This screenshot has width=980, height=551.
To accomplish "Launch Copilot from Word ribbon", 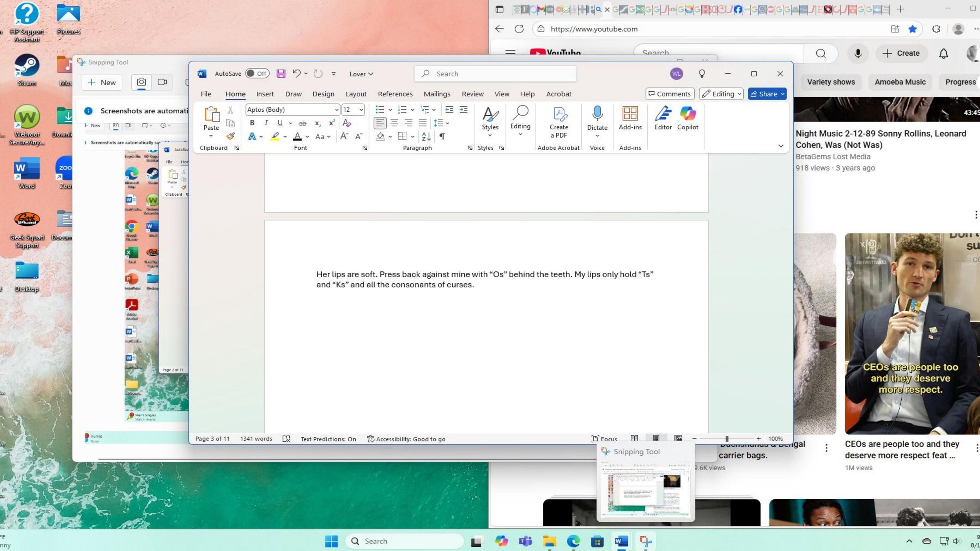I will [x=688, y=118].
